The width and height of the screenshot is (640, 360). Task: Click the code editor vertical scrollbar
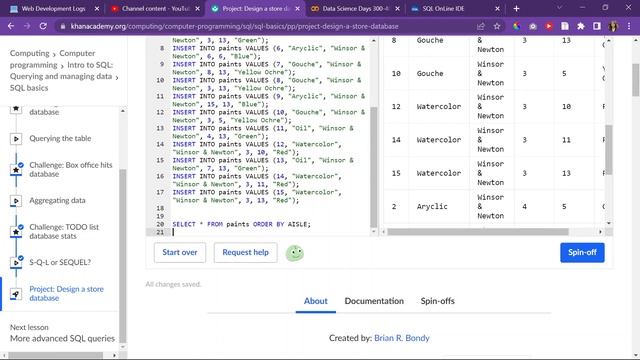(373, 167)
